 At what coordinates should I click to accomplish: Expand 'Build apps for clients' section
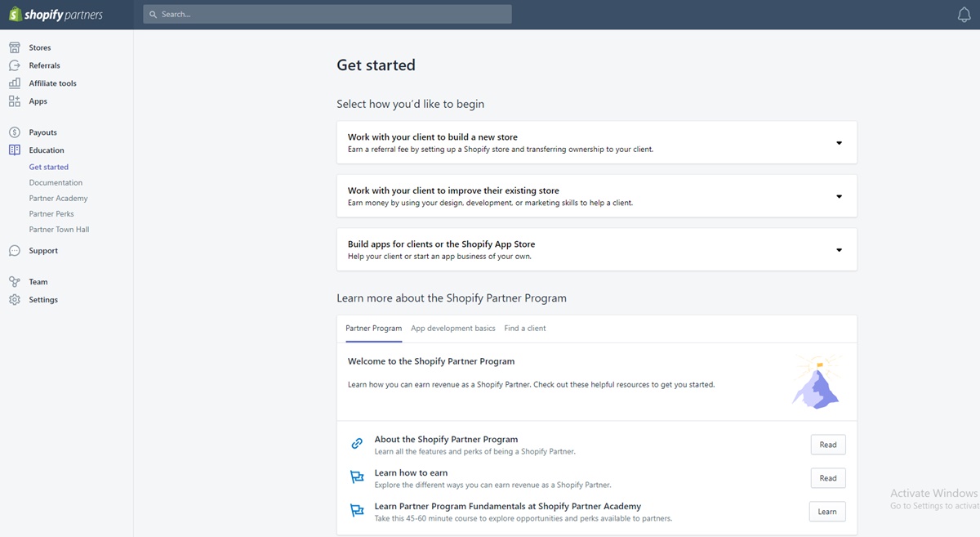839,250
